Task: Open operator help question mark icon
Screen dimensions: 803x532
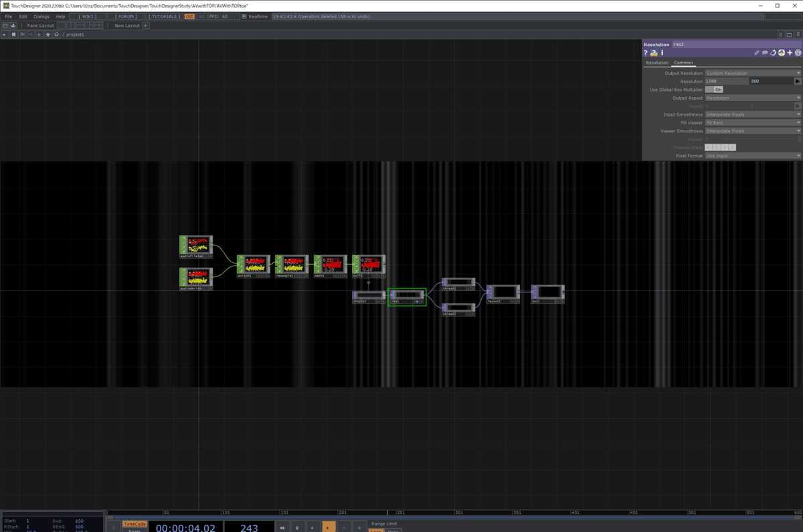Action: (x=646, y=53)
